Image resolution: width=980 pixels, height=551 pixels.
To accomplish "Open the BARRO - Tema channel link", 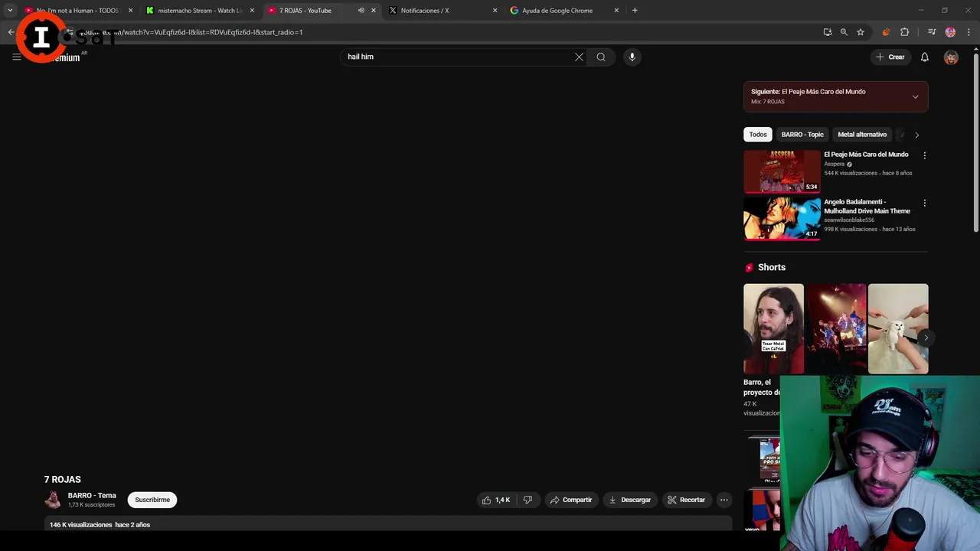I will 92,495.
